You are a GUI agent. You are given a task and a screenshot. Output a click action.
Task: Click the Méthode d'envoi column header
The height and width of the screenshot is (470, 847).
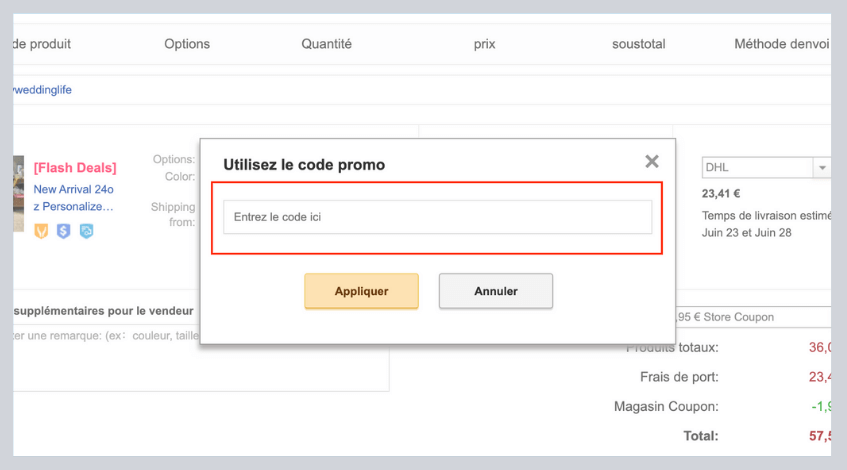click(x=782, y=44)
